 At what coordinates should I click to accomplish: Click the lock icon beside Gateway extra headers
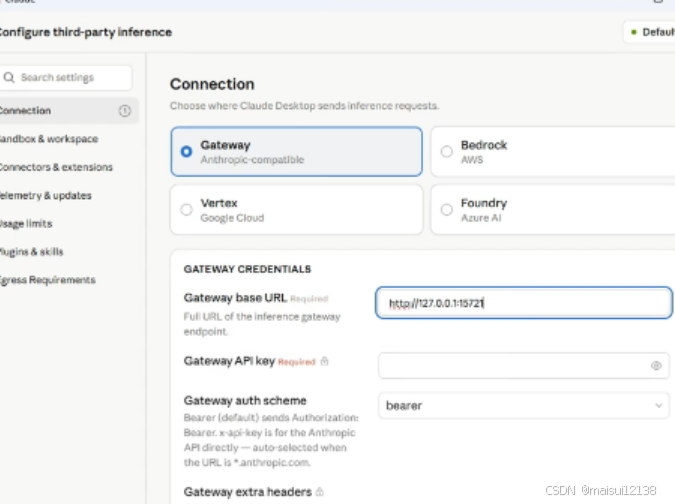point(319,492)
